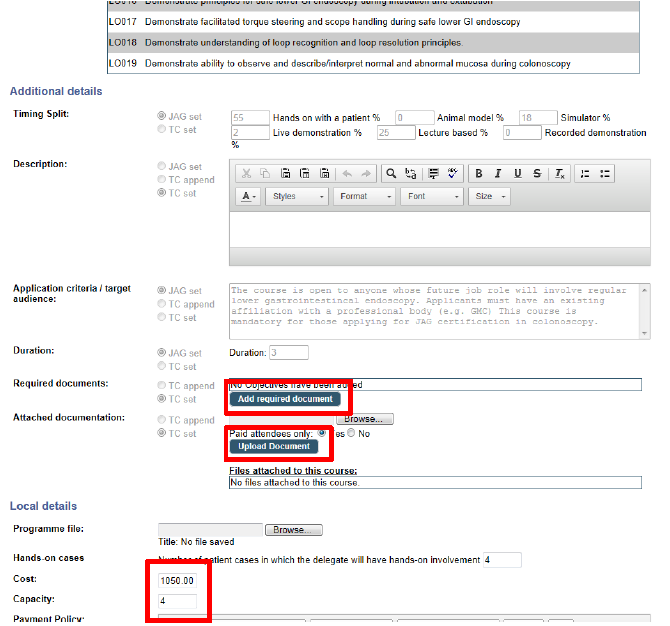Click the Cost input field
The image size is (670, 626).
[x=178, y=581]
